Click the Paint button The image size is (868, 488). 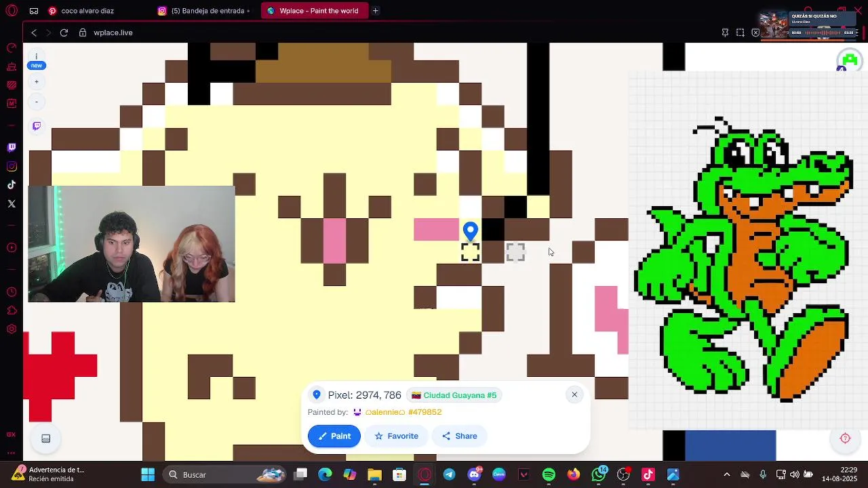tap(334, 436)
